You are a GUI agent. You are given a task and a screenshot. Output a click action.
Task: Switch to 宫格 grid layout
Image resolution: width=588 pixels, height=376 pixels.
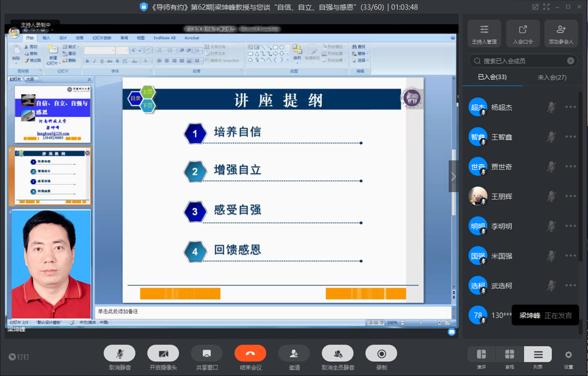click(509, 355)
